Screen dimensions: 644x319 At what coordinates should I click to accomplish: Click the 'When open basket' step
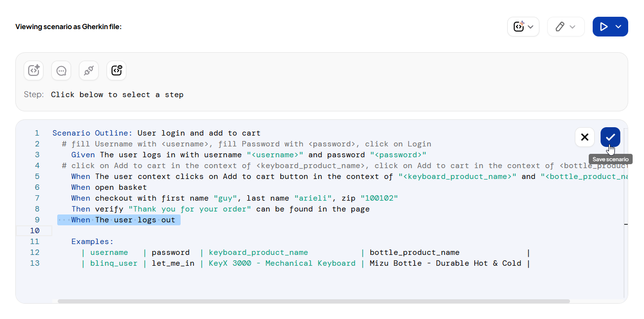[x=109, y=187]
